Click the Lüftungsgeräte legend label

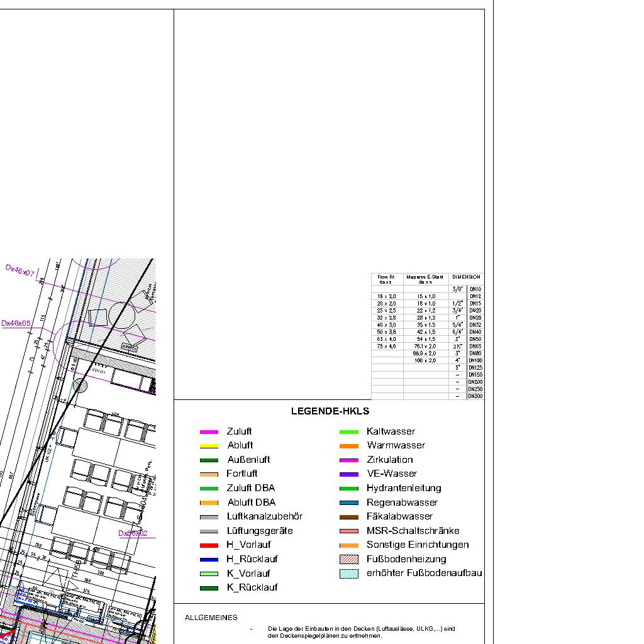pyautogui.click(x=259, y=531)
